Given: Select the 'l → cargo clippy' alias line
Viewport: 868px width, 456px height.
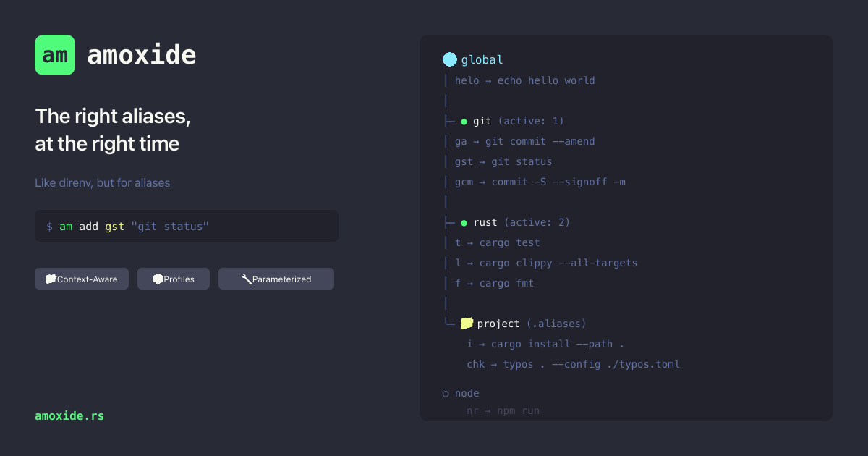Looking at the screenshot, I should 546,263.
